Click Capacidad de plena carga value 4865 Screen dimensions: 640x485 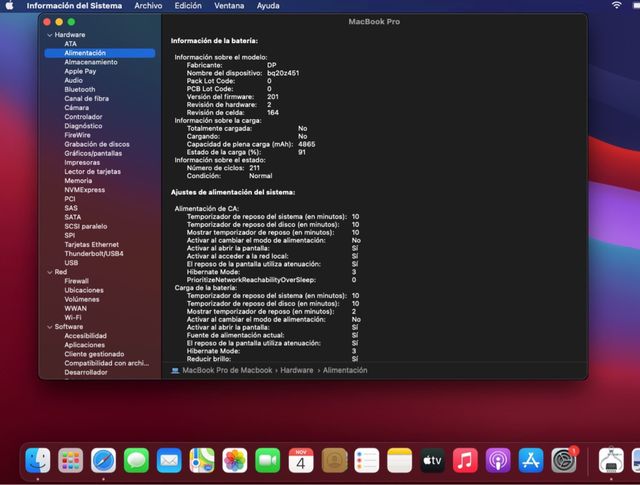point(307,145)
